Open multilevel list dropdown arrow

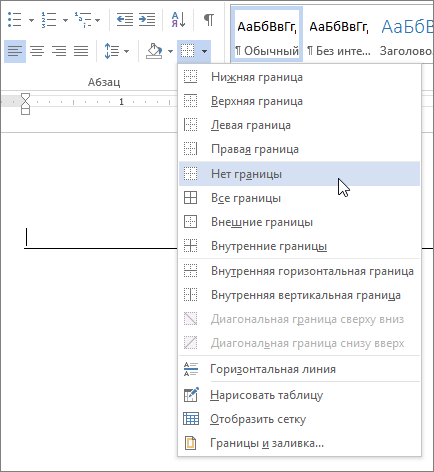click(x=97, y=20)
